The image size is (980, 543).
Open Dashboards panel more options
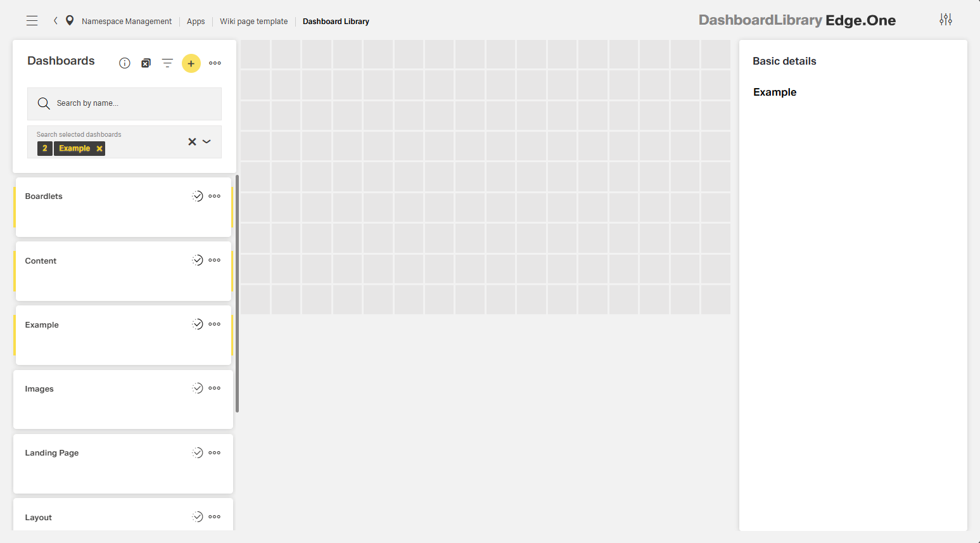215,63
